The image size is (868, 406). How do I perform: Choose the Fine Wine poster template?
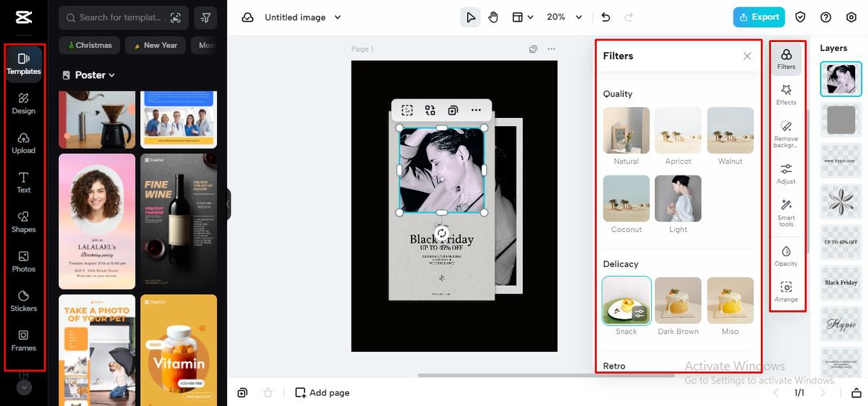coord(179,222)
